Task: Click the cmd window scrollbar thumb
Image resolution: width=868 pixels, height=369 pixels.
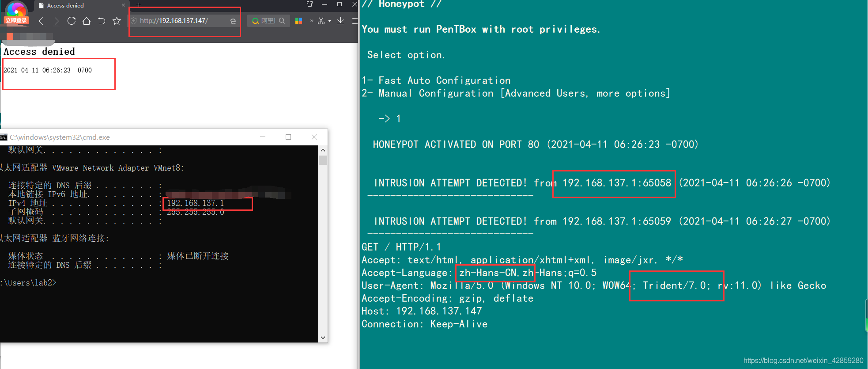Action: coord(323,160)
